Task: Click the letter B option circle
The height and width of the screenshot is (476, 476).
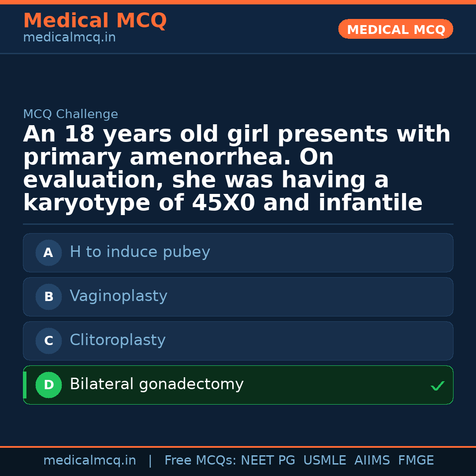Action: (48, 297)
